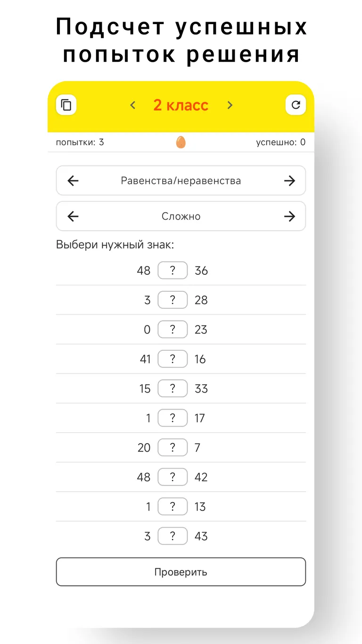The image size is (362, 644).
Task: Pick sign between 48 and 42
Action: tap(173, 477)
